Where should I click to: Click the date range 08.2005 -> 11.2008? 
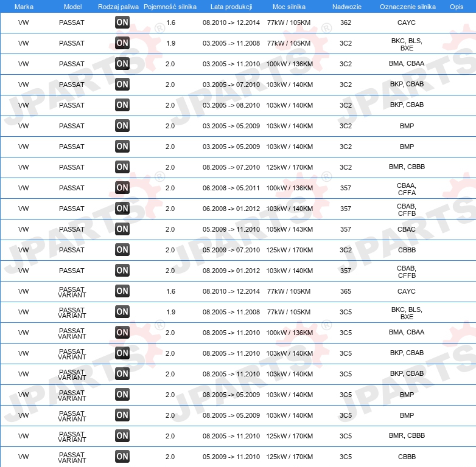point(231,312)
